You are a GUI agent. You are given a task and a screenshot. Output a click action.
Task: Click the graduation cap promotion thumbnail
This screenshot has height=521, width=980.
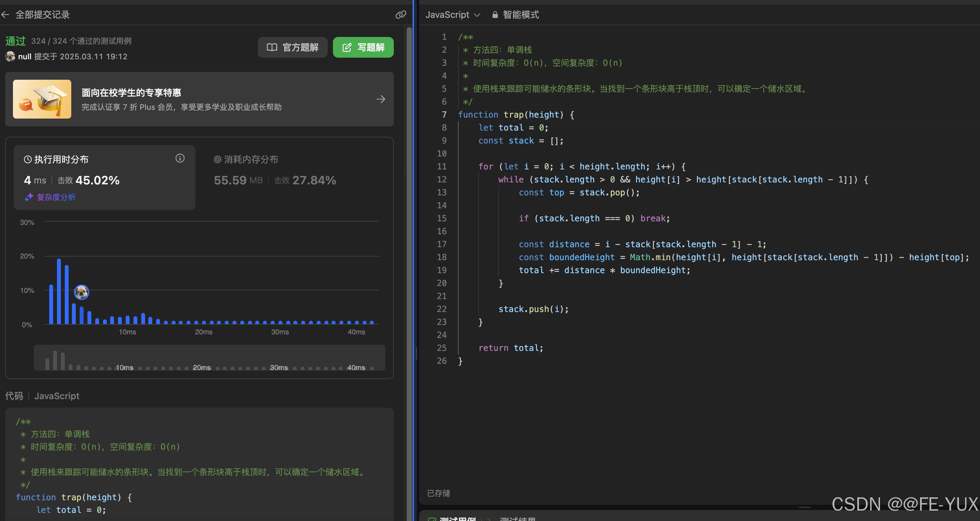[42, 99]
